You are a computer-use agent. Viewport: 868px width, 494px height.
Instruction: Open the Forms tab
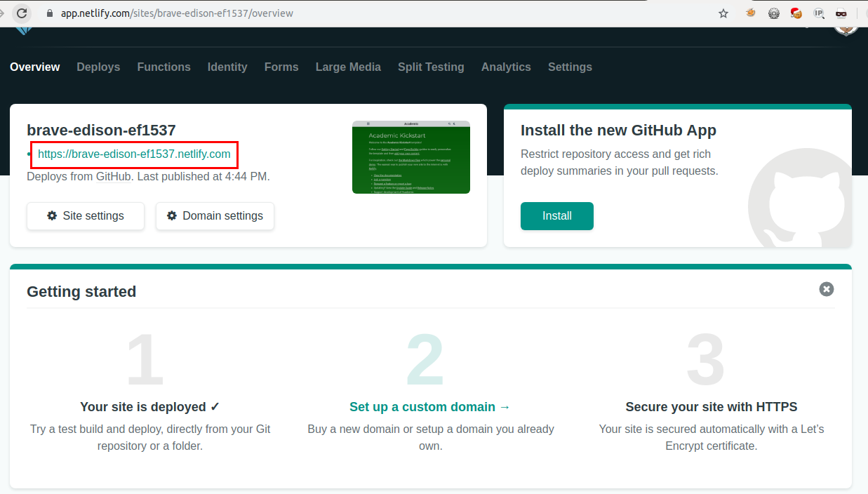coord(281,67)
